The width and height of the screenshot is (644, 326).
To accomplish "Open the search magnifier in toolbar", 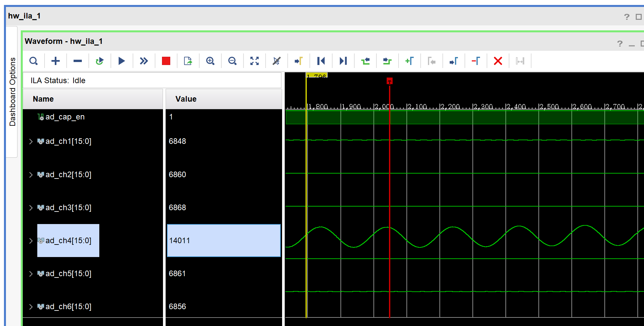I will 33,61.
